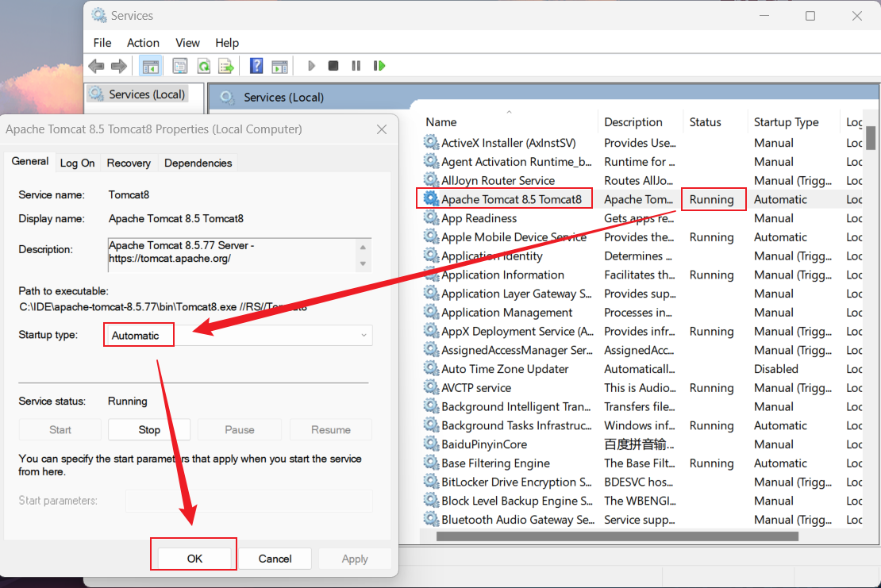Click gear icon of Application Management
Viewport: 881px width, 588px height.
tap(431, 313)
